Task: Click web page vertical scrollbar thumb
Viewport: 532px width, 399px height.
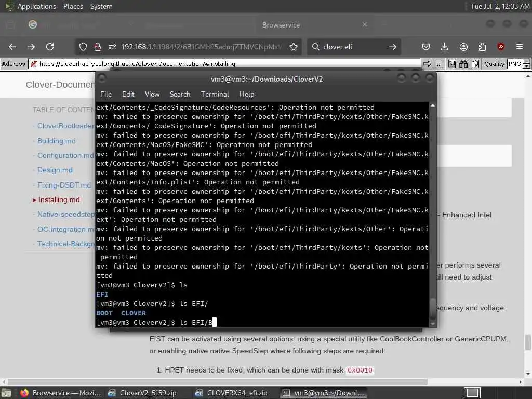Action: pyautogui.click(x=528, y=342)
